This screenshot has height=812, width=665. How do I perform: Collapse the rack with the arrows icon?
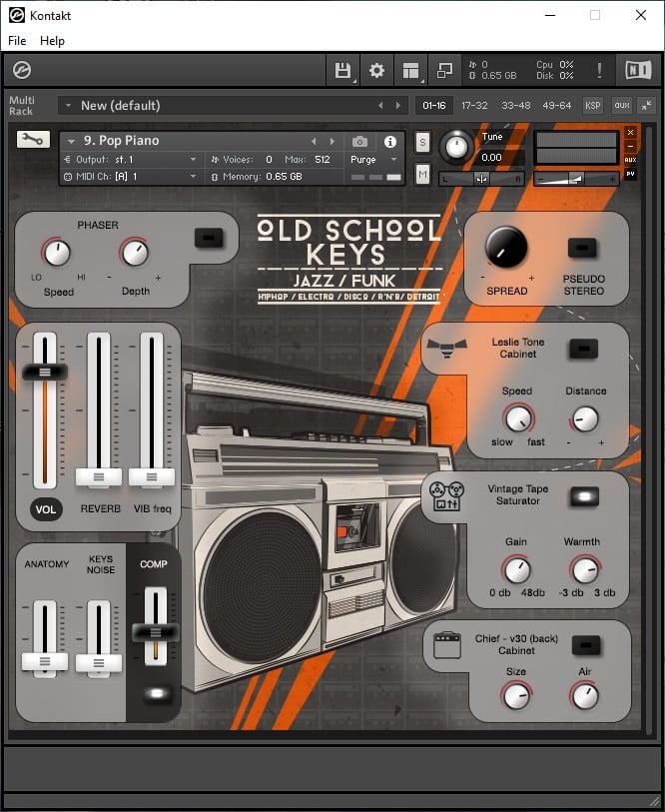point(646,106)
